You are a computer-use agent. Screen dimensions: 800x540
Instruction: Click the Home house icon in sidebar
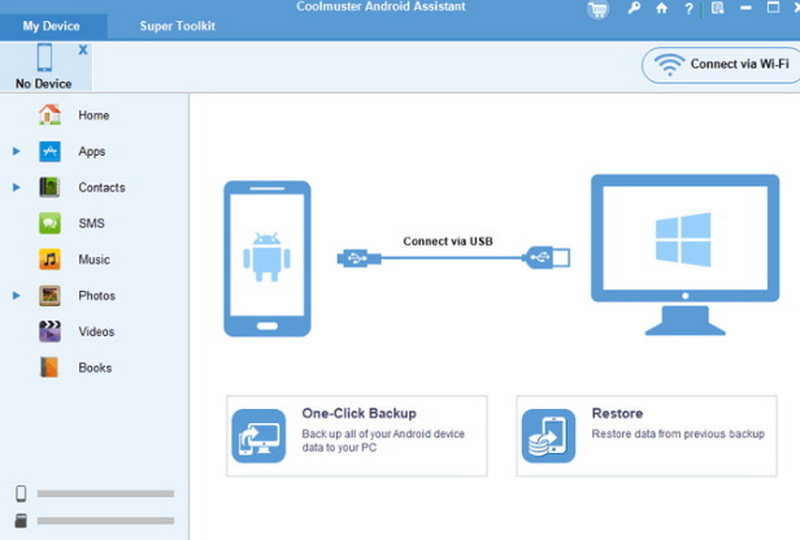click(49, 115)
